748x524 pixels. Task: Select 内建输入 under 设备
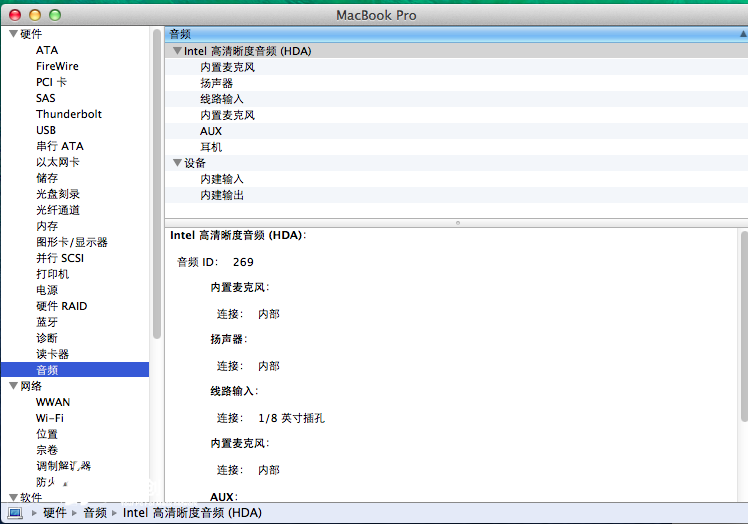[456, 179]
